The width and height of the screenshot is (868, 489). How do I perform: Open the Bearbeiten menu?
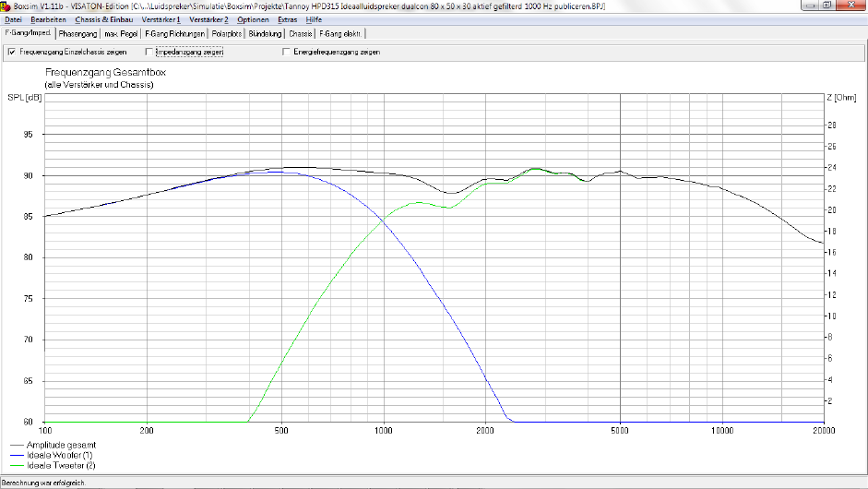click(48, 19)
